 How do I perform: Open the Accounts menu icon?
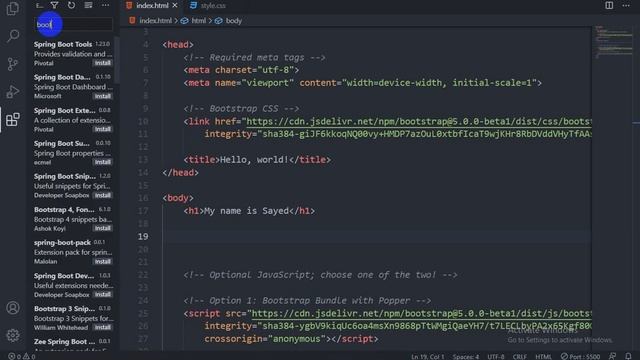(13, 307)
